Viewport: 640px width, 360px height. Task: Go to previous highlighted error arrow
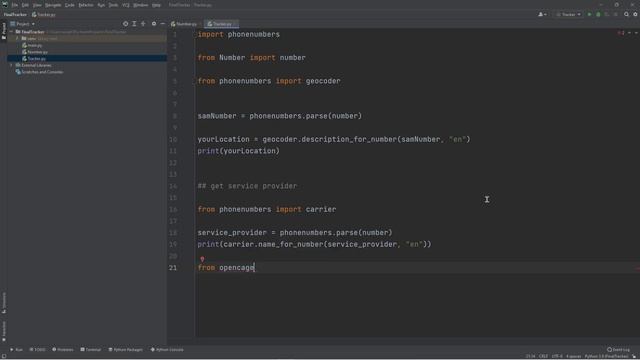(x=629, y=33)
